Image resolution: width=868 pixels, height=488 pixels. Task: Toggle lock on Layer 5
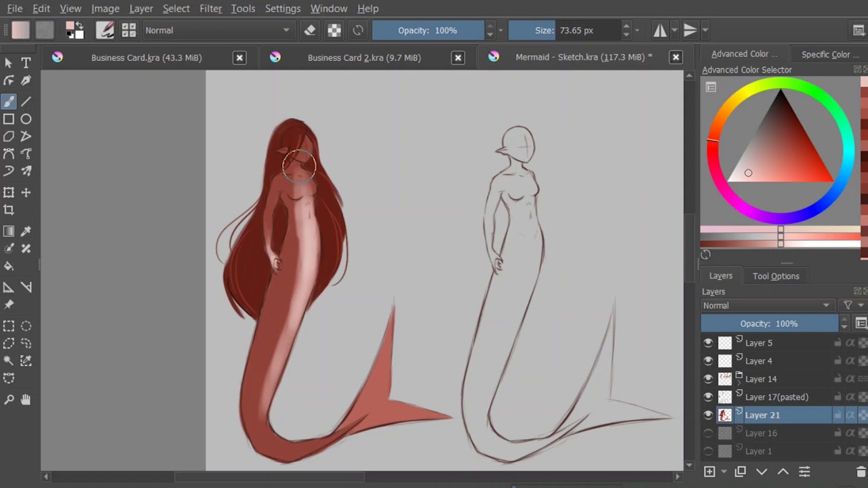[x=837, y=343]
